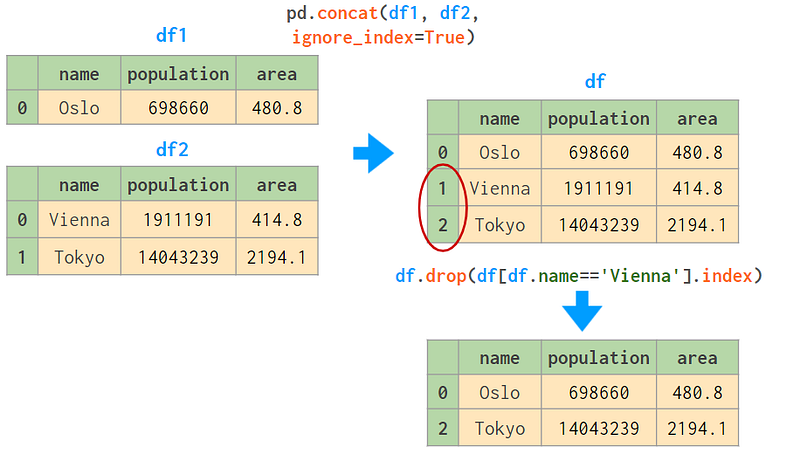The height and width of the screenshot is (453, 800).
Task: Click the '480.8' cell in df1 table
Action: click(277, 108)
